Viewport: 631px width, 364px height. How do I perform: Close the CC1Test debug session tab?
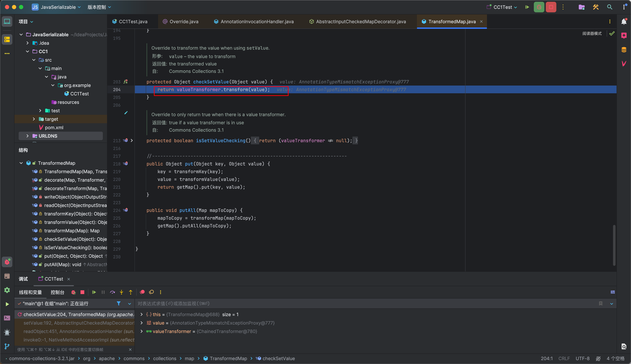[x=68, y=279]
